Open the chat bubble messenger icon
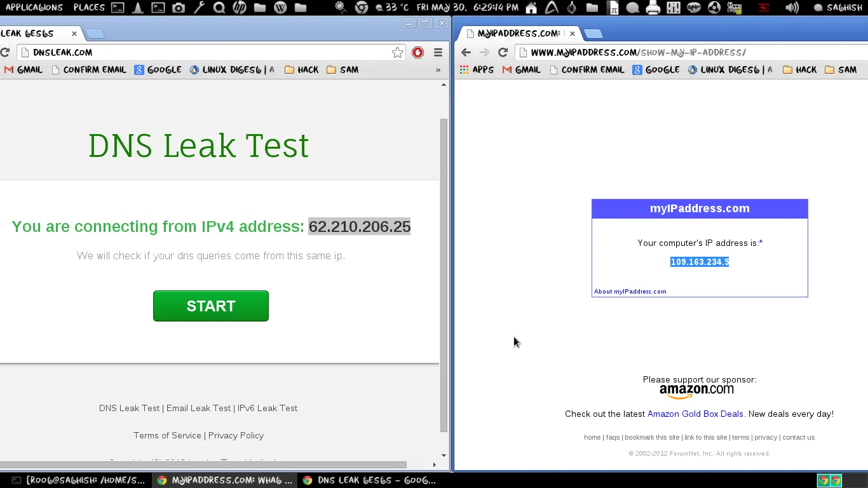The height and width of the screenshot is (488, 868). [633, 8]
